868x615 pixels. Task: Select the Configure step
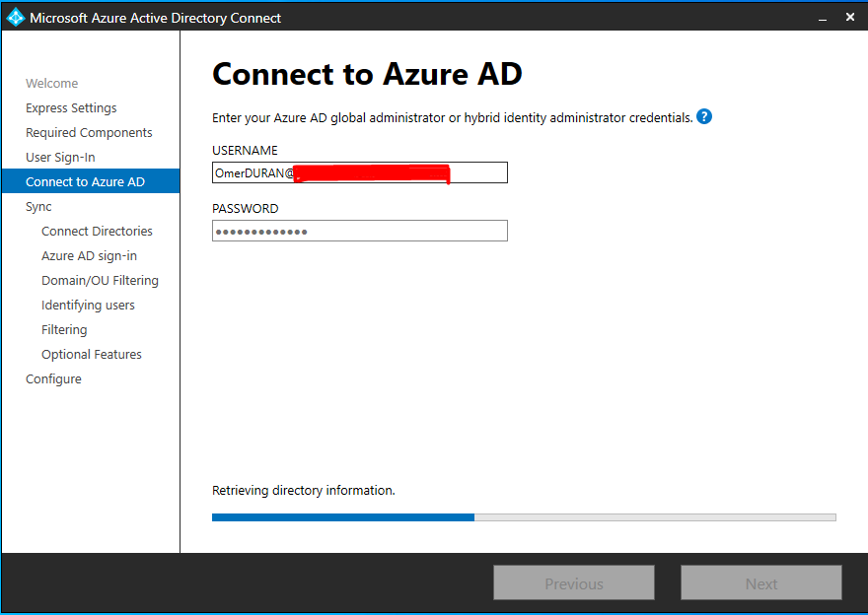pyautogui.click(x=53, y=378)
